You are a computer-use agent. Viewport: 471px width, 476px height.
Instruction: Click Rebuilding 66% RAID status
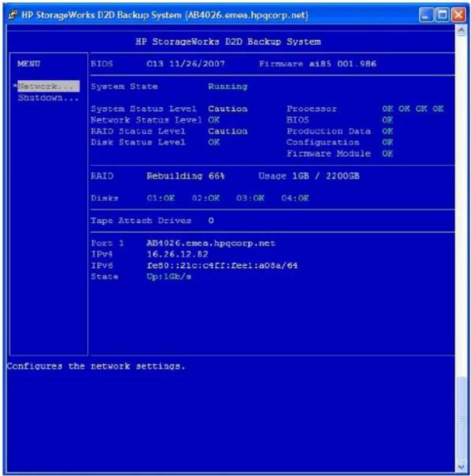click(185, 176)
